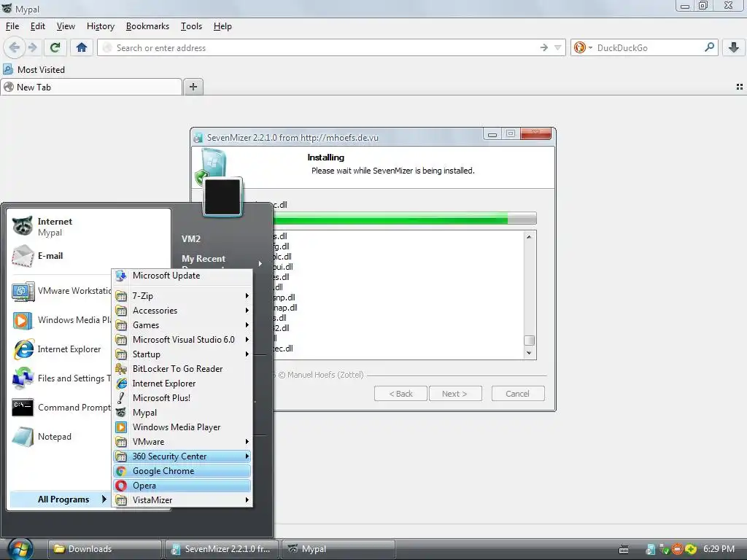The height and width of the screenshot is (560, 747).
Task: Launch Opera from programs list
Action: 182,485
